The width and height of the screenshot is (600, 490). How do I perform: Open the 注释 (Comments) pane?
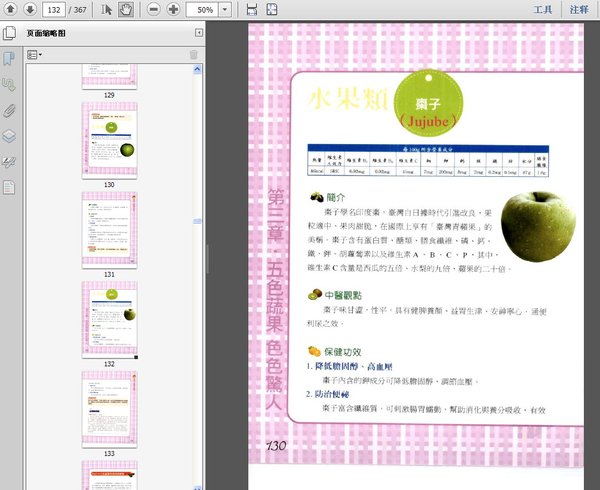point(579,9)
